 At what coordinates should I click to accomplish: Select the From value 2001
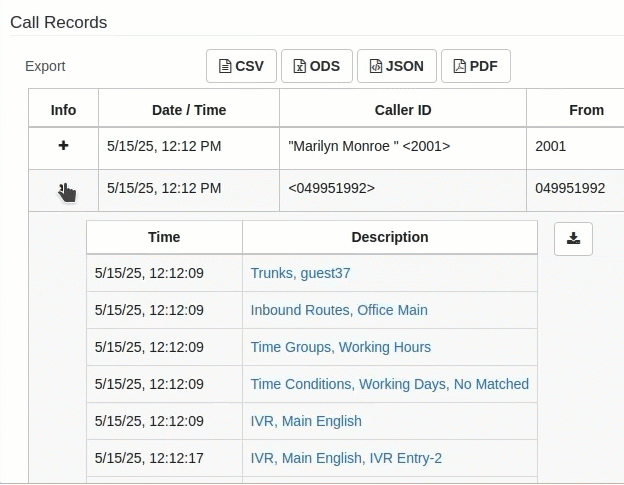(x=550, y=146)
